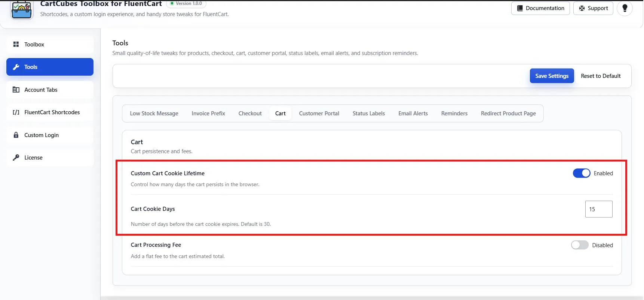Open the Invoice Prefix tab
Viewport: 644px width, 300px height.
(208, 113)
